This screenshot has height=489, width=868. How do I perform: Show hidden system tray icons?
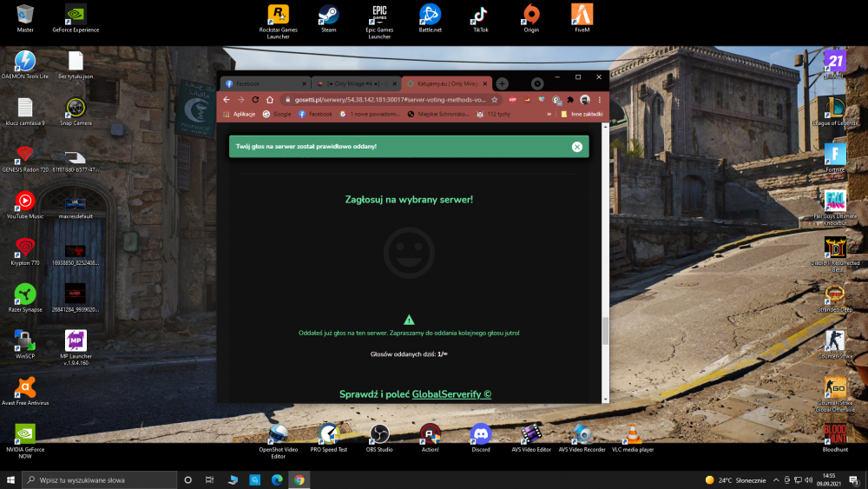coord(775,480)
